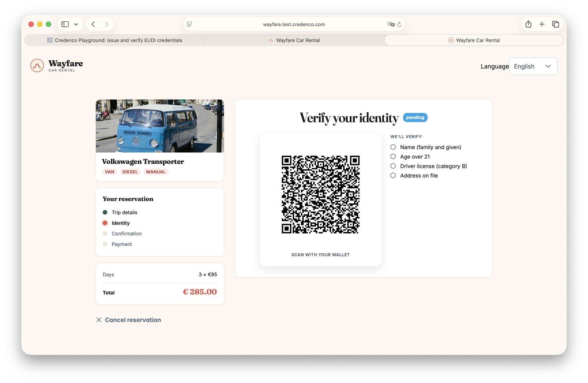This screenshot has width=588, height=383.
Task: Click the pending status badge
Action: coord(415,118)
